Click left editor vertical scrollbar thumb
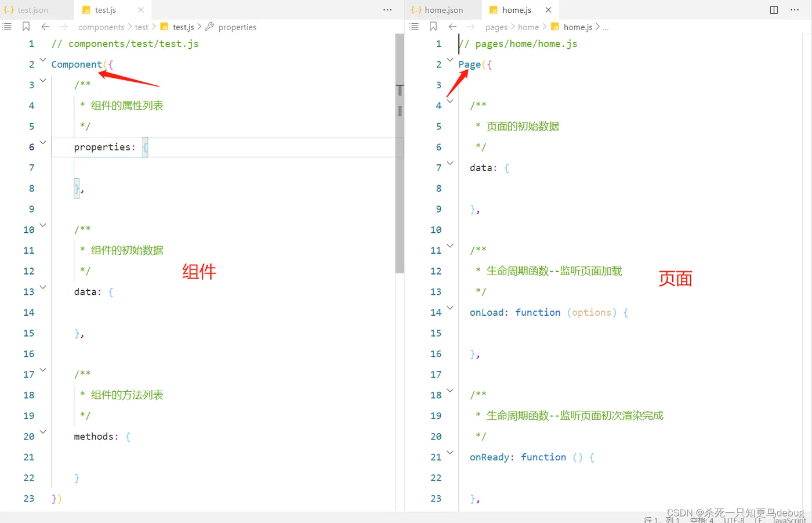This screenshot has height=523, width=812. click(400, 153)
